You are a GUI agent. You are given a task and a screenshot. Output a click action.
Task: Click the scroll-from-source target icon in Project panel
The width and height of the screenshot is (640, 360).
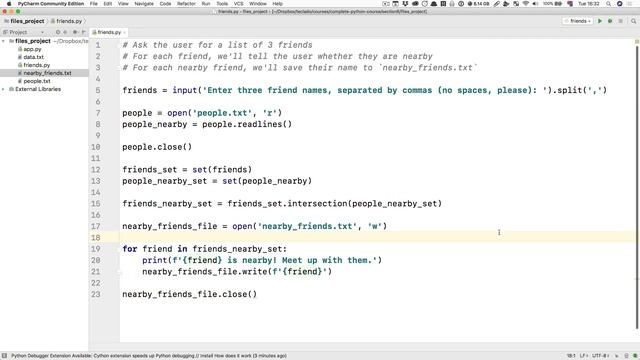[x=58, y=32]
